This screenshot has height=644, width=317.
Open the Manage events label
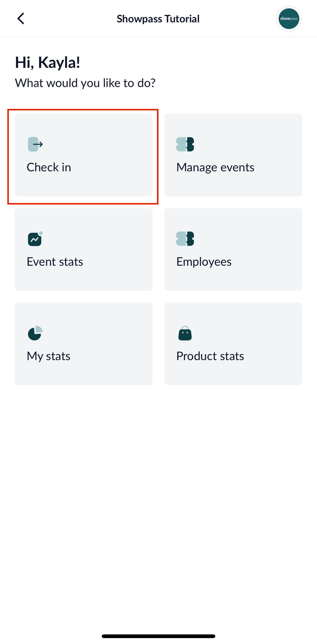(x=215, y=167)
